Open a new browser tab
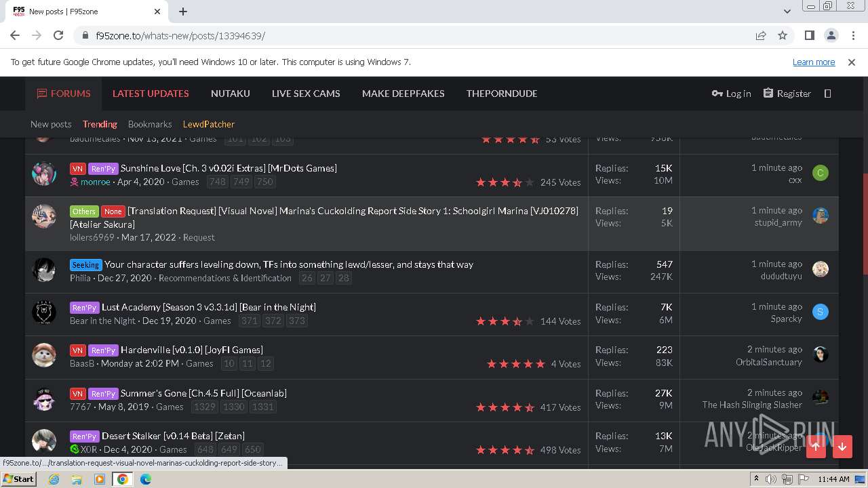The height and width of the screenshot is (488, 868). (183, 12)
